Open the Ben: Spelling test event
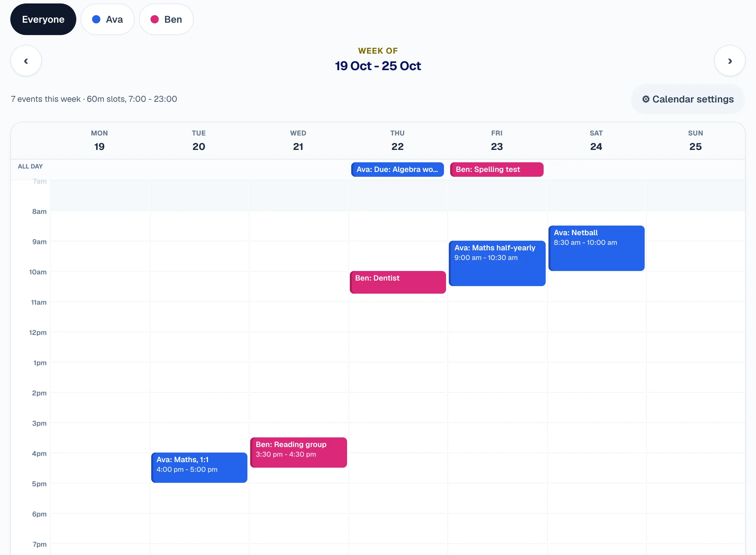This screenshot has width=756, height=555. [497, 170]
